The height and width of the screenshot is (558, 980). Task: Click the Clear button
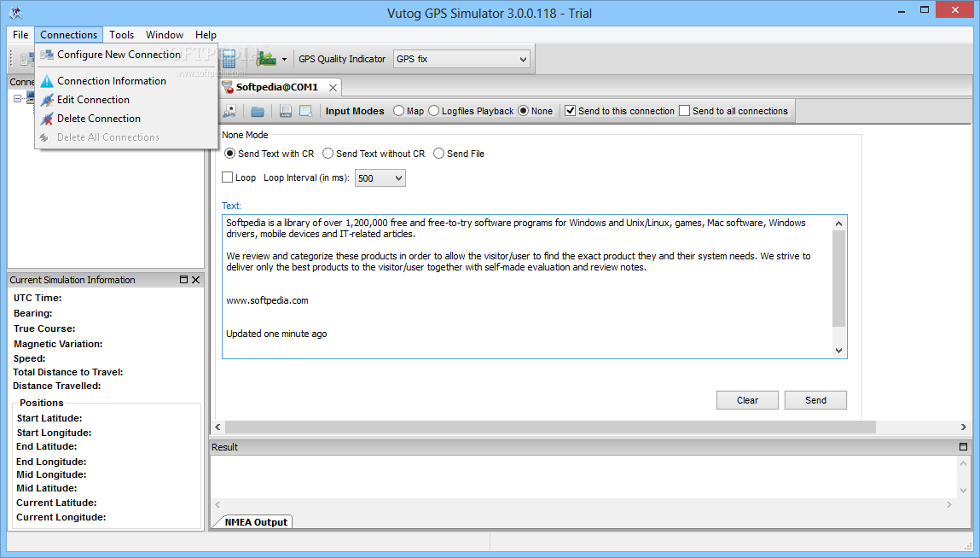coord(747,400)
